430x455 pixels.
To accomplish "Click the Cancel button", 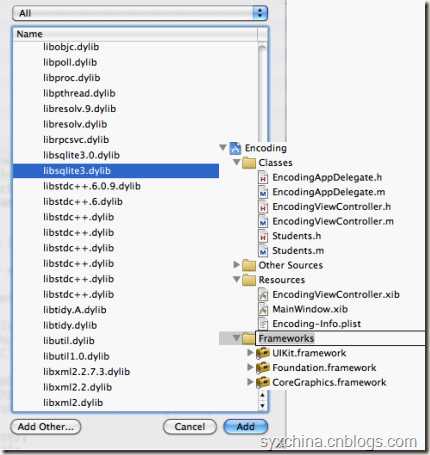I will [190, 427].
